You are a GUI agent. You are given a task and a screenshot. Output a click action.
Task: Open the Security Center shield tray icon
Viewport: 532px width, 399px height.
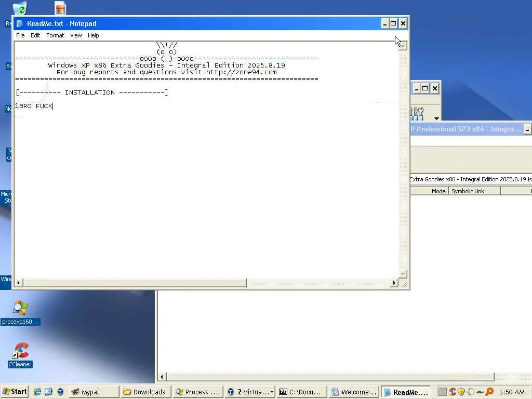tap(461, 392)
